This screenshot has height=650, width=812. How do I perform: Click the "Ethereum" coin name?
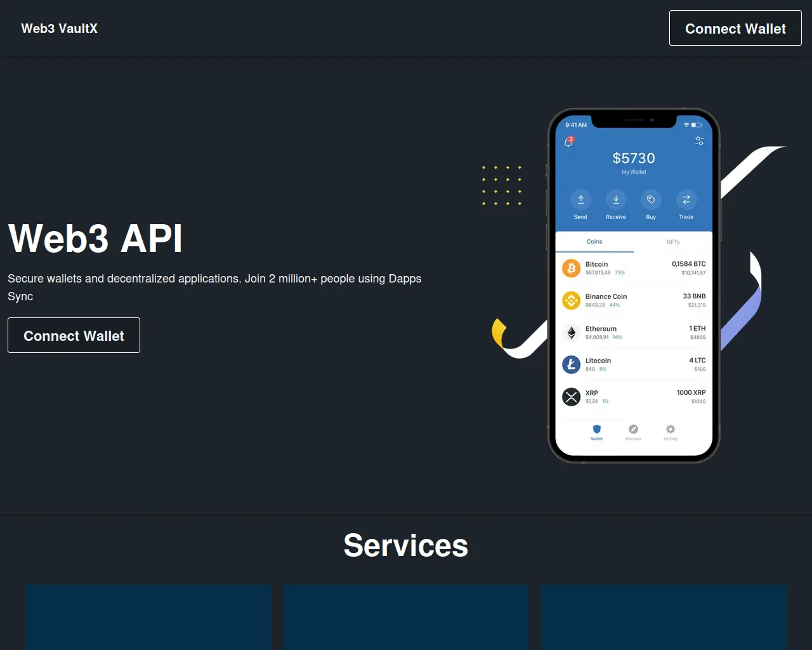[601, 329]
